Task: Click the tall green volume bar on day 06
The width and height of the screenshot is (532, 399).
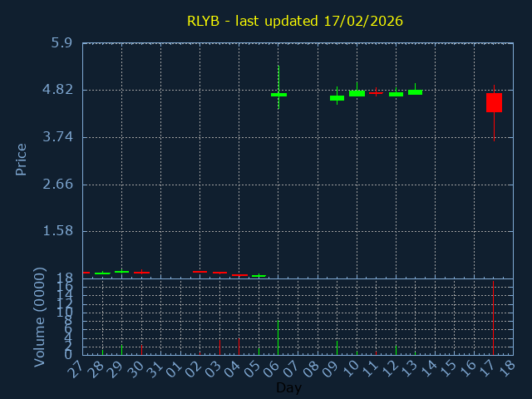Action: 278,337
